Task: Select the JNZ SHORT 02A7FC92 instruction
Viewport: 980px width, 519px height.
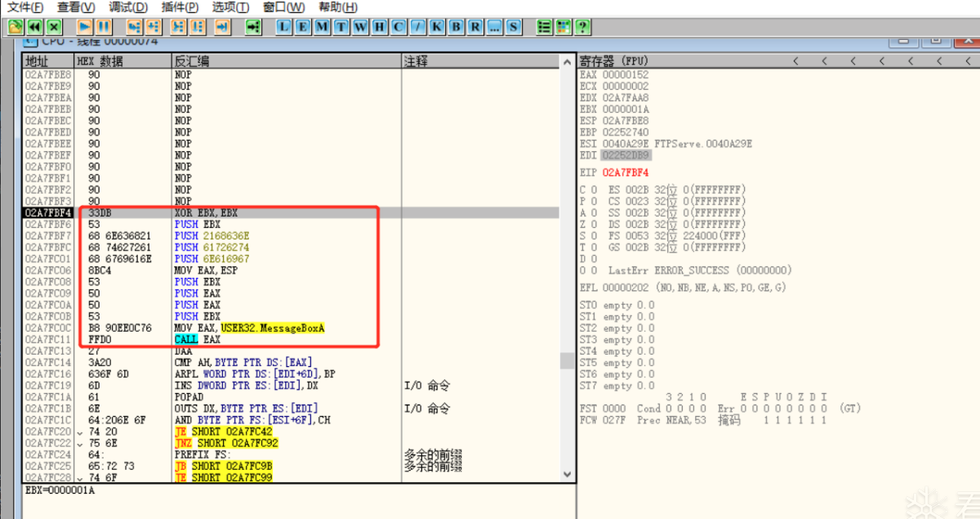Action: [225, 442]
